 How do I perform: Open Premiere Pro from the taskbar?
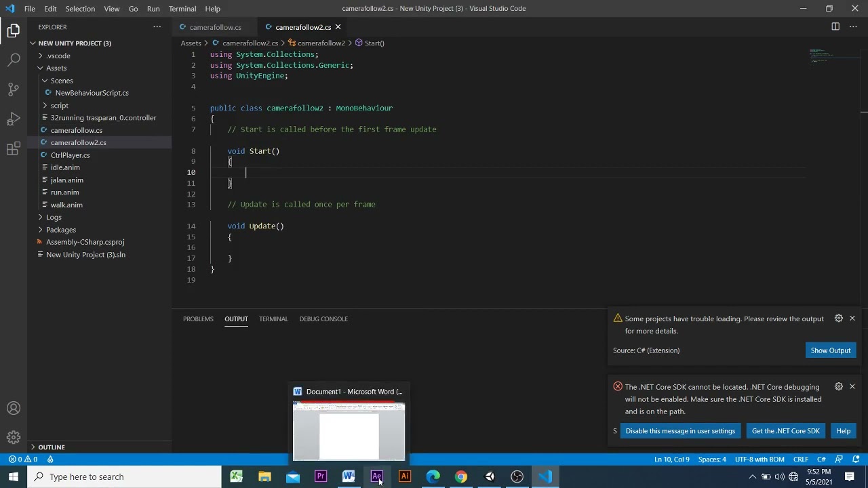click(x=321, y=476)
